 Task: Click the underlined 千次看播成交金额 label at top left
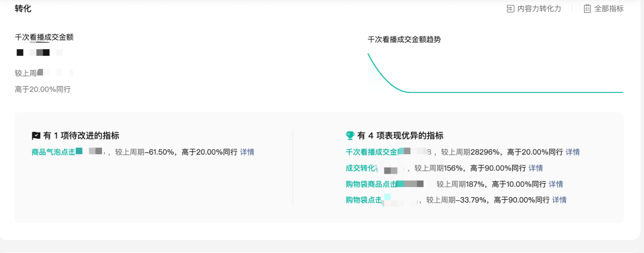click(44, 37)
